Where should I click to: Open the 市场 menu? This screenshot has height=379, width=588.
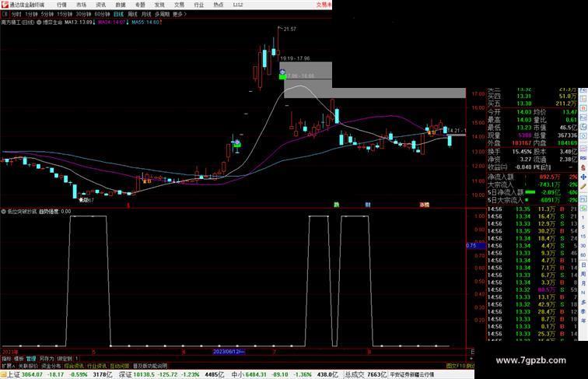[x=81, y=5]
